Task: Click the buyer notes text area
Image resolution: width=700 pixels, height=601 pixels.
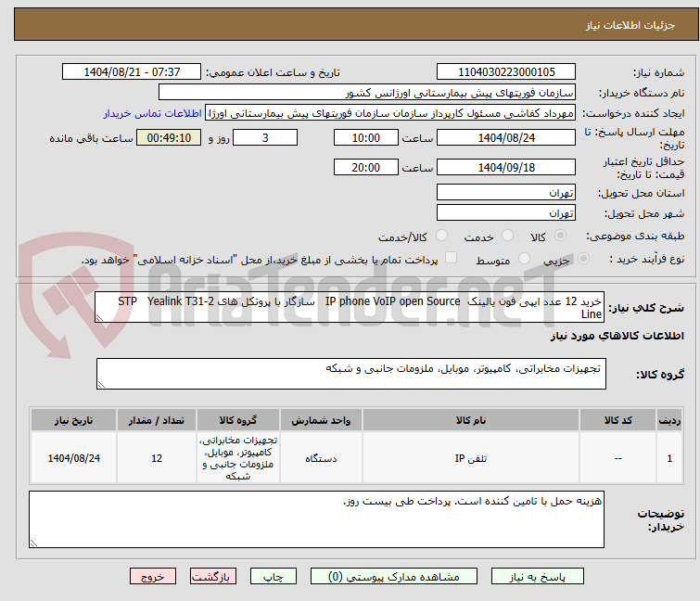Action: pyautogui.click(x=316, y=519)
